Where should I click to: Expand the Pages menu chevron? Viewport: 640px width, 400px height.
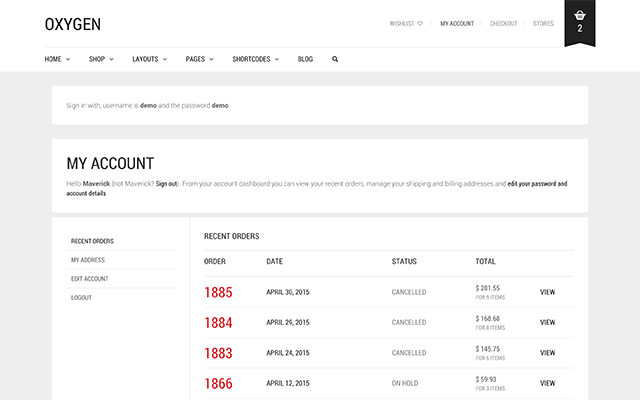211,60
